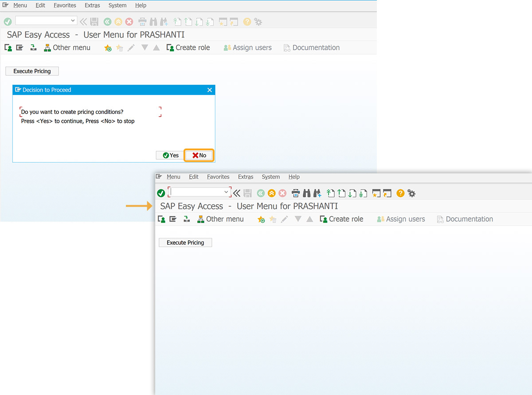Click Last Page icon in front window

363,193
